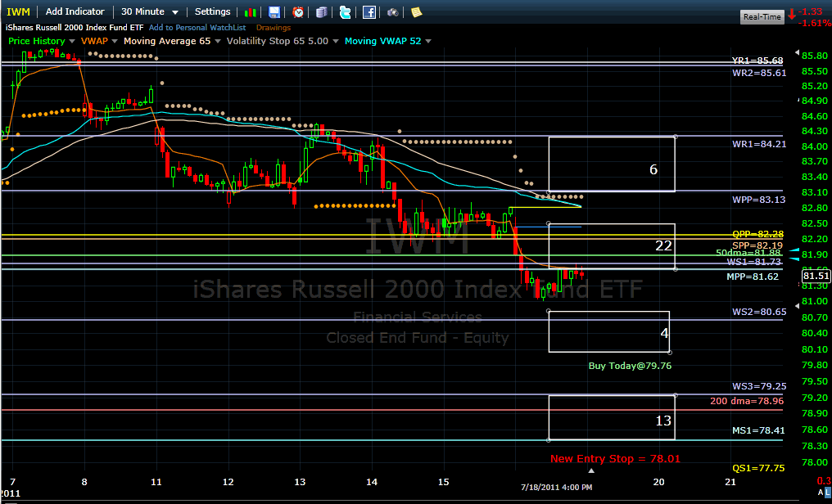Open notes with the yellow sticky note icon
This screenshot has height=504, width=832.
(x=417, y=12)
